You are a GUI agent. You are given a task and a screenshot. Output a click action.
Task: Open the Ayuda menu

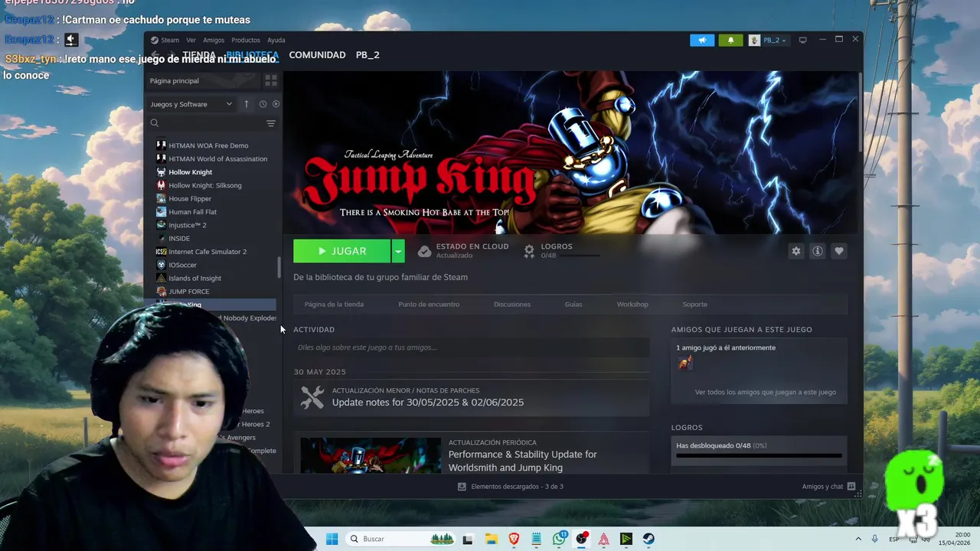coord(276,40)
